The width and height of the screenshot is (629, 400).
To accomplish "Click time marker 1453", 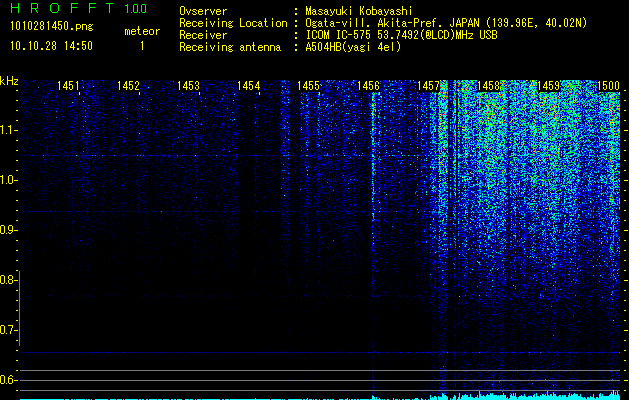I will tap(188, 85).
